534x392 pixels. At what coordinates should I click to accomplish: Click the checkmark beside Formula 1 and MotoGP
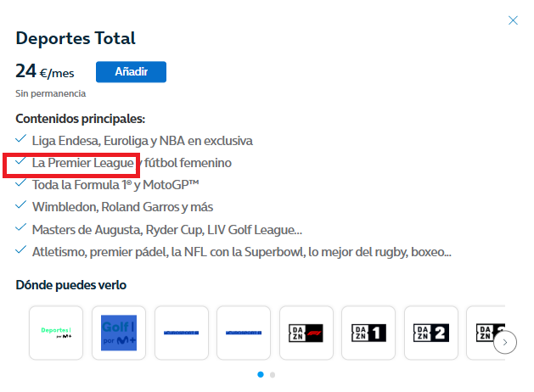[20, 183]
